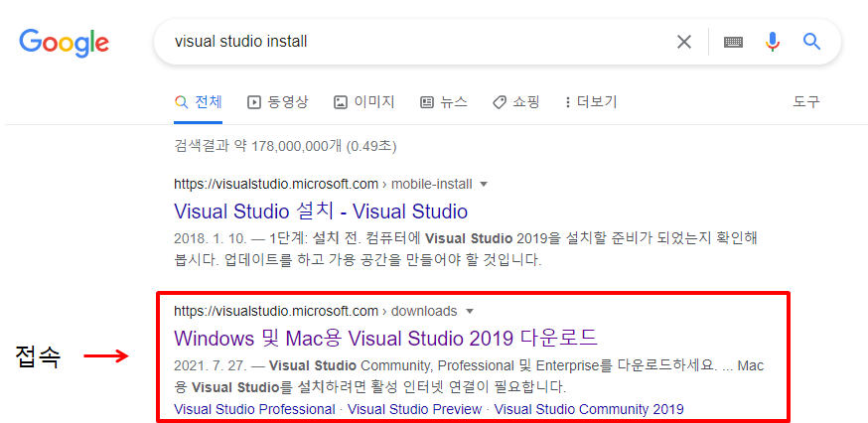Select the 전체 tab
The width and height of the screenshot is (868, 423).
pos(199,102)
